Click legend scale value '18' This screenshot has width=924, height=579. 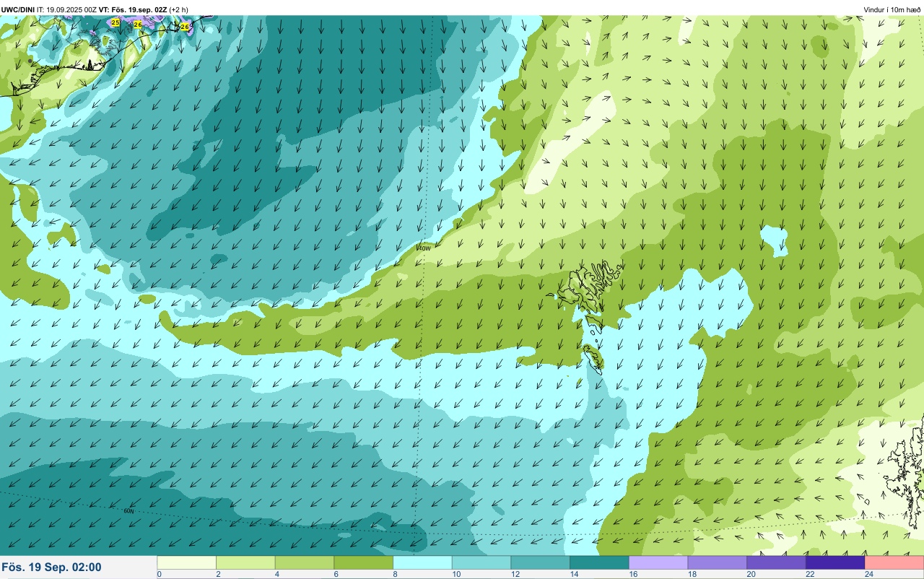(x=691, y=574)
